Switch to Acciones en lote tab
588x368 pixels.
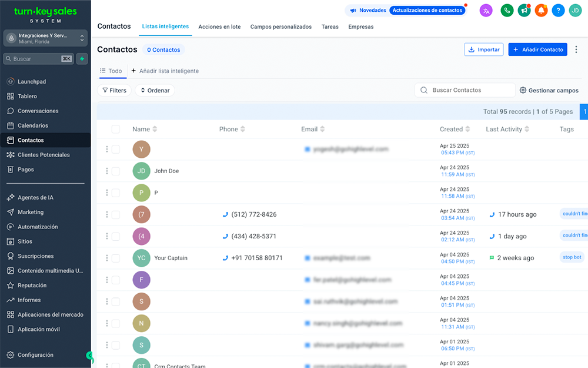219,26
